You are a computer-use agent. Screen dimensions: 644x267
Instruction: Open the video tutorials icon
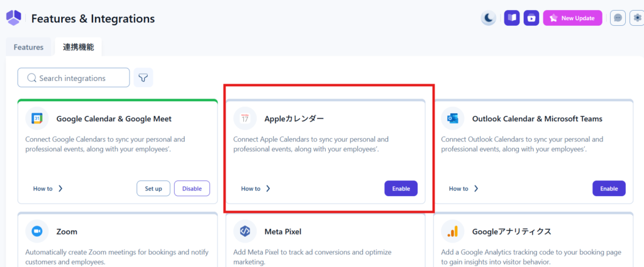click(531, 18)
